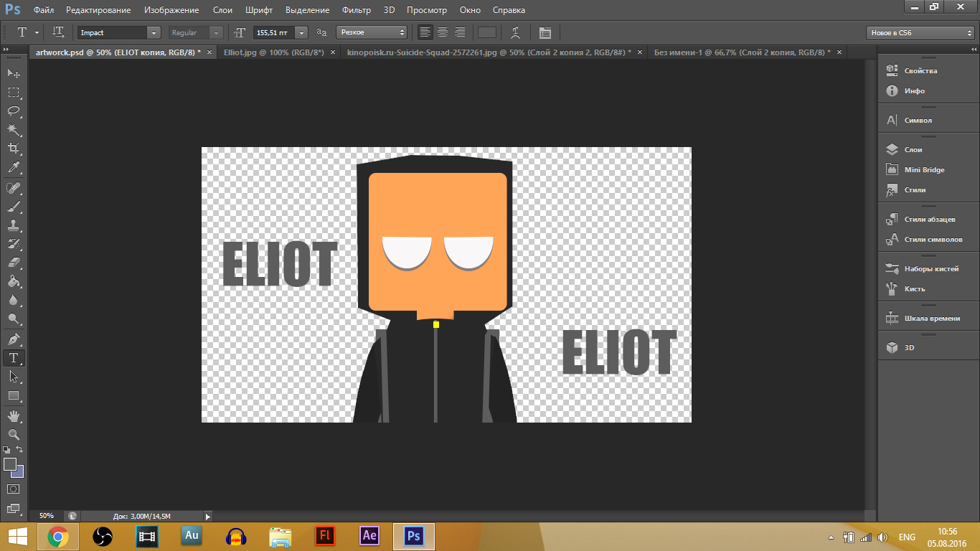980x551 pixels.
Task: Align text left
Action: 425,32
